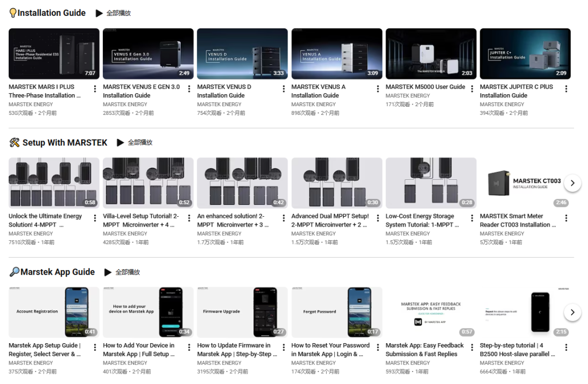This screenshot has width=588, height=384.
Task: Open options menu for Smart Meter Reader CT003 video
Action: (x=566, y=218)
